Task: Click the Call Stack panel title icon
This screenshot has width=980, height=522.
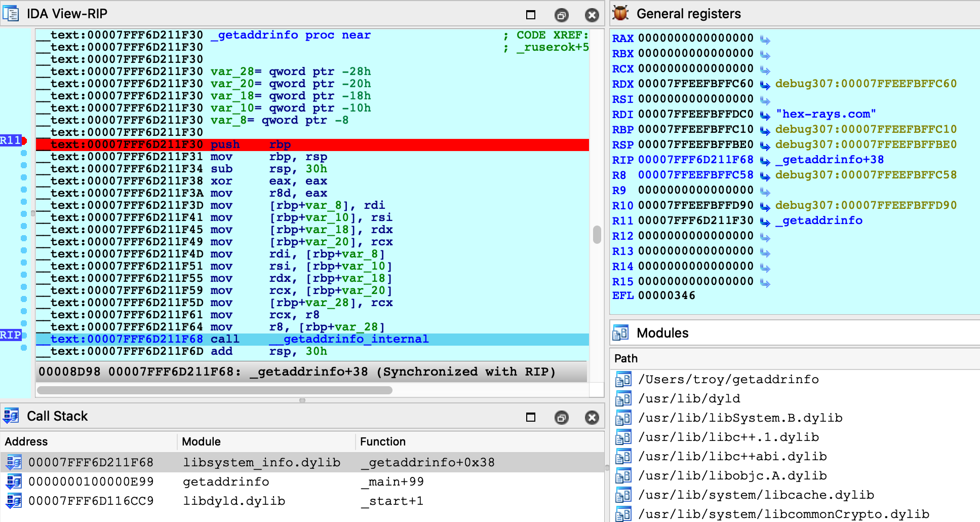Action: (11, 416)
